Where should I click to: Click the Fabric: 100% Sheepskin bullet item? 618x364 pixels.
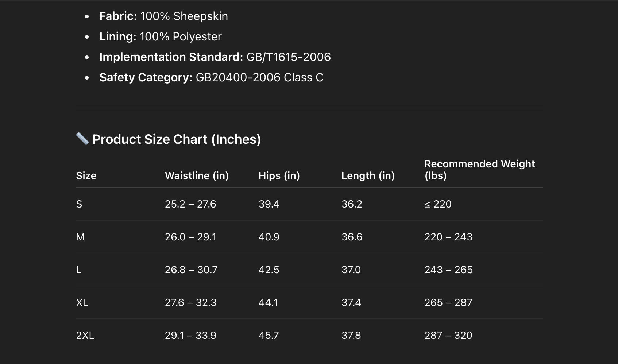[x=163, y=16]
